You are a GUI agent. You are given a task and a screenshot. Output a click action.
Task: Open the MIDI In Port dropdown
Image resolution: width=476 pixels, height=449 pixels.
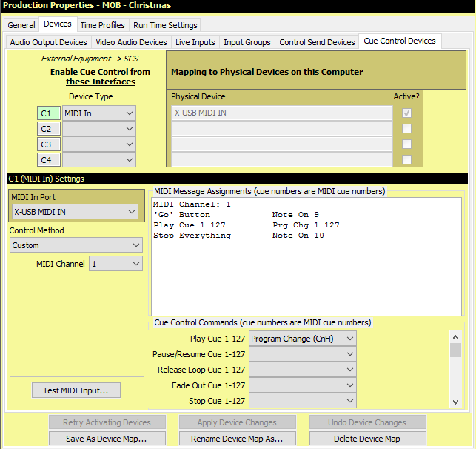coord(76,212)
